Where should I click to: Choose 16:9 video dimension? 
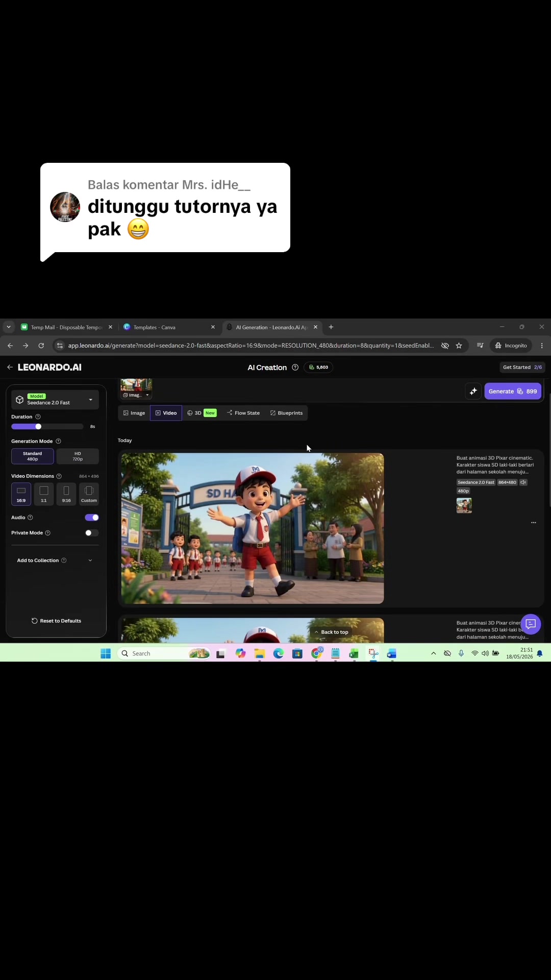[21, 494]
